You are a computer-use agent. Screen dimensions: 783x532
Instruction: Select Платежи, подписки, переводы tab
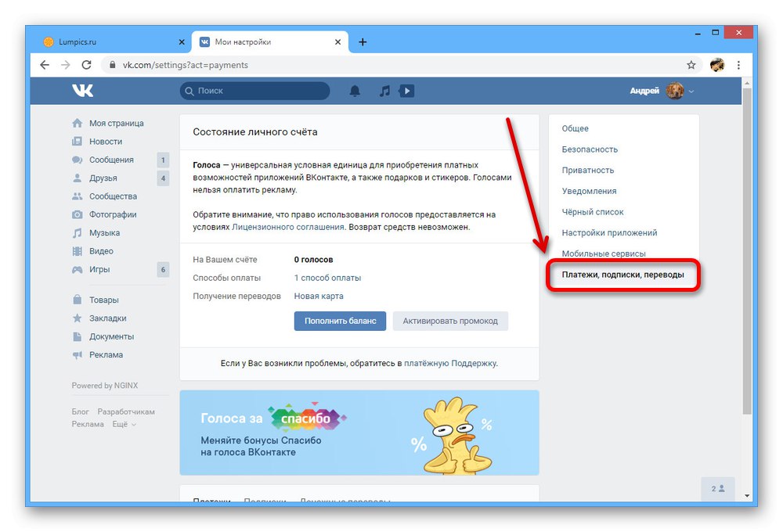point(622,275)
